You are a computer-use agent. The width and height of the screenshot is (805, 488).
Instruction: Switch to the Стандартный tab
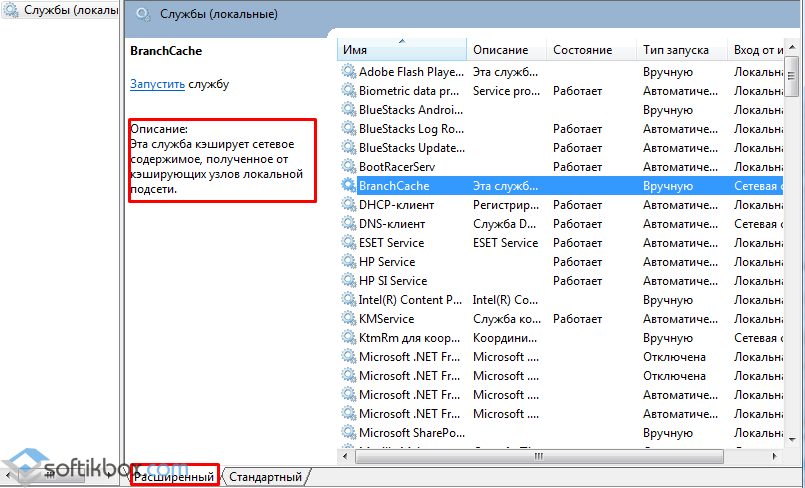click(x=265, y=477)
